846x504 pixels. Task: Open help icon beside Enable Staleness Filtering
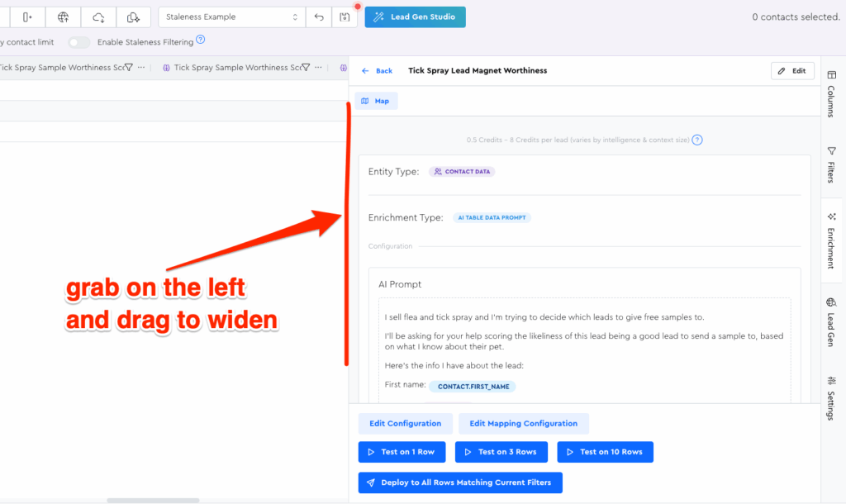tap(201, 40)
